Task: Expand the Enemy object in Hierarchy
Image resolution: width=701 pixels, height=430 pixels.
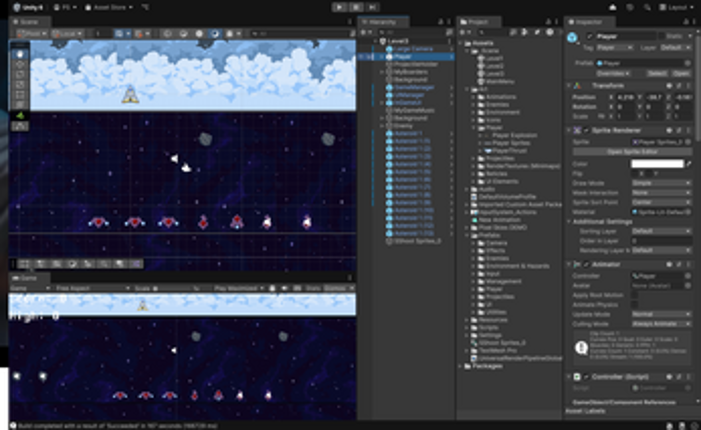Action: pos(382,126)
